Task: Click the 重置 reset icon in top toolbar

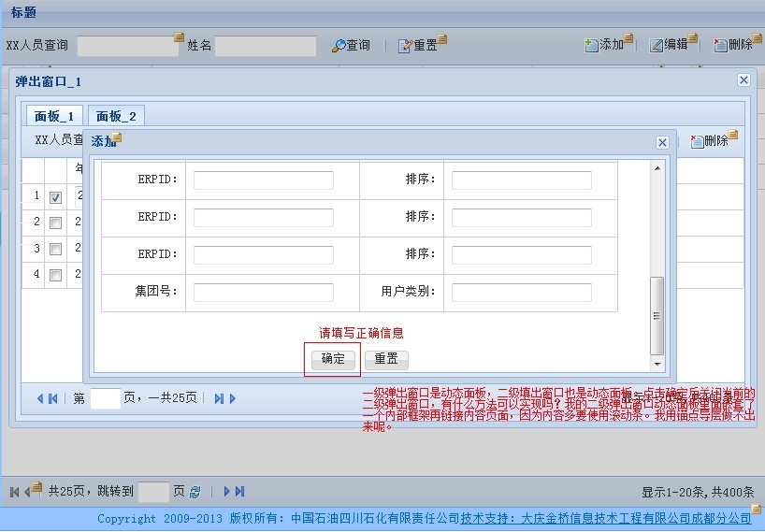Action: (x=404, y=45)
